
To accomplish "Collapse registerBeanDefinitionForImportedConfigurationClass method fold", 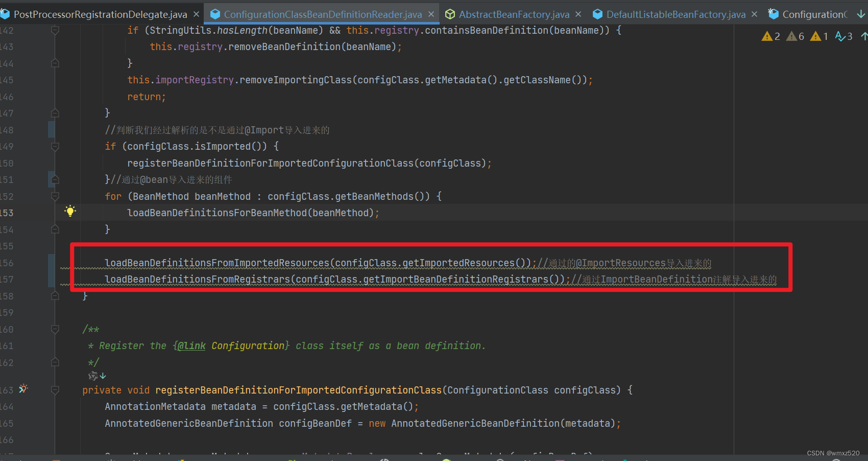I will tap(55, 390).
